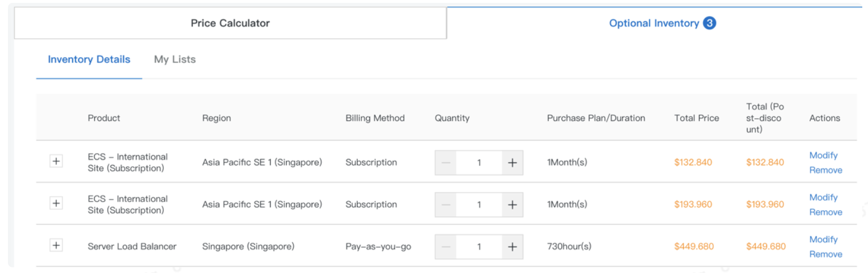Expand the first ECS subscription row details
Screen dimensions: 868x273
coord(56,161)
